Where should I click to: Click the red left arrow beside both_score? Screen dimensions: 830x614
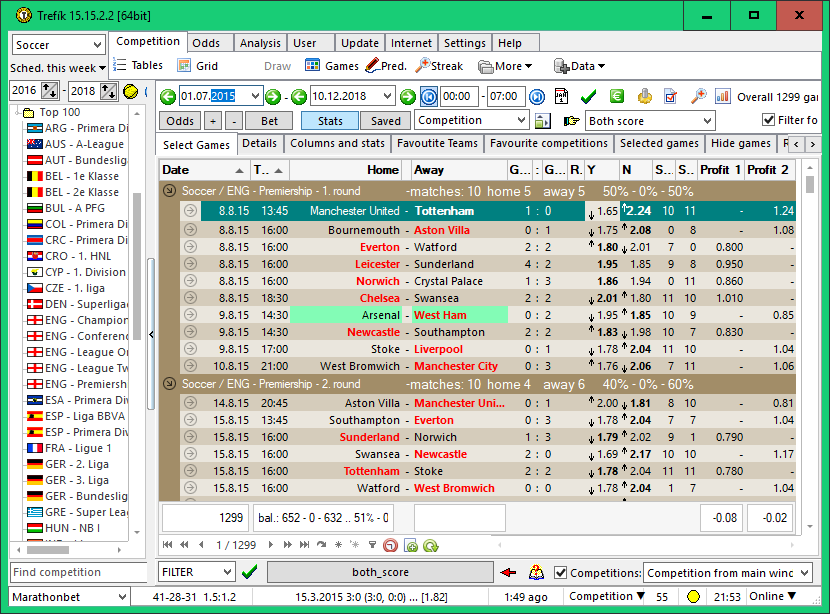508,572
